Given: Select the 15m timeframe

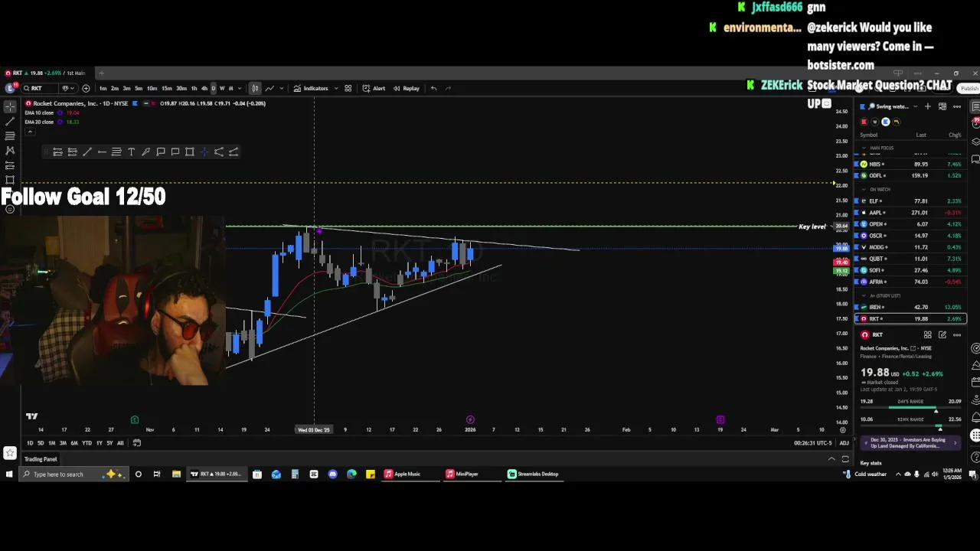Looking at the screenshot, I should (166, 88).
